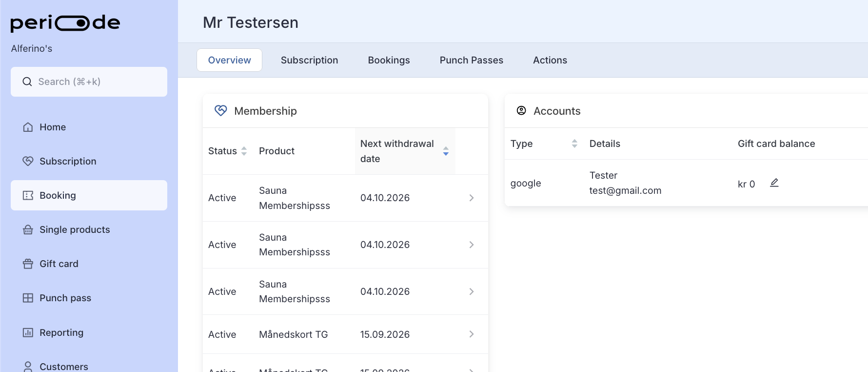Screen dimensions: 868x372
Task: Open the Bookings tab
Action: 389,60
